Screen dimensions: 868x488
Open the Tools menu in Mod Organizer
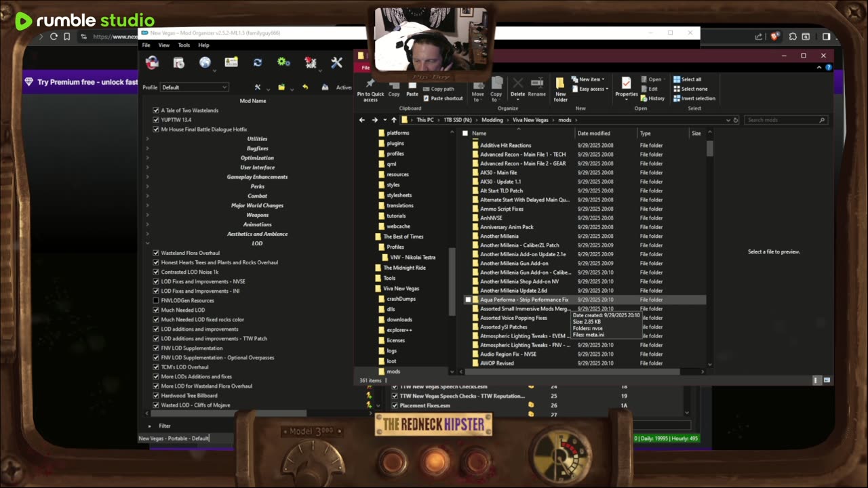click(x=184, y=45)
